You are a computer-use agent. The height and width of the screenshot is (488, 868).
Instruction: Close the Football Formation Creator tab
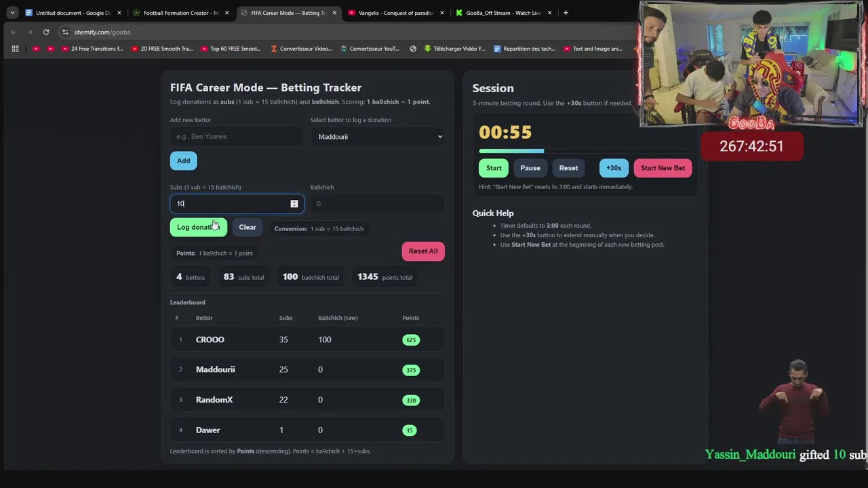pyautogui.click(x=226, y=13)
